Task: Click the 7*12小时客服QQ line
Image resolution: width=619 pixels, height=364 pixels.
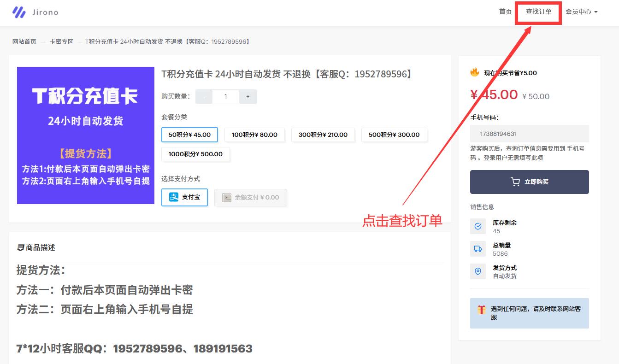Action: pos(134,349)
